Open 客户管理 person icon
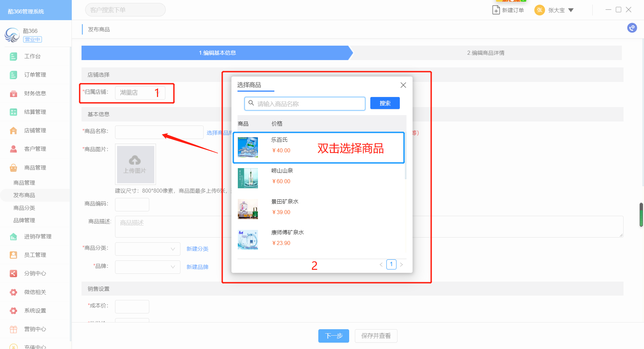644x349 pixels. tap(13, 149)
